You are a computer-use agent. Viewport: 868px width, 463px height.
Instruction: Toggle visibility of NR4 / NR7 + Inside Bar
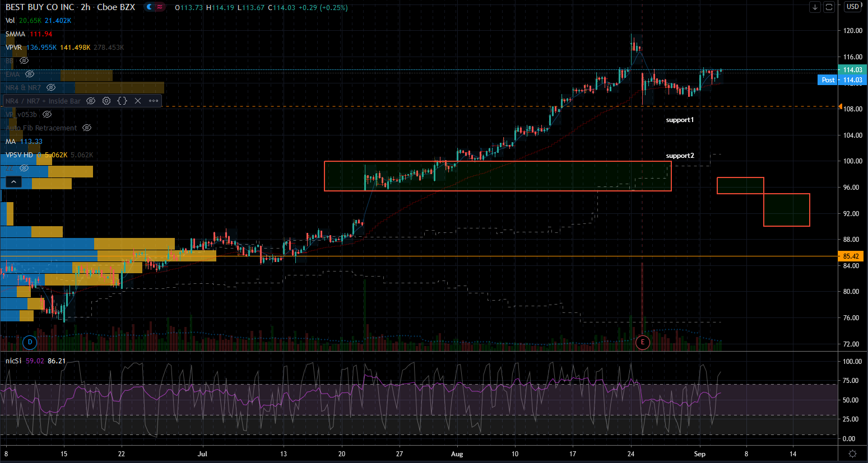(x=91, y=101)
